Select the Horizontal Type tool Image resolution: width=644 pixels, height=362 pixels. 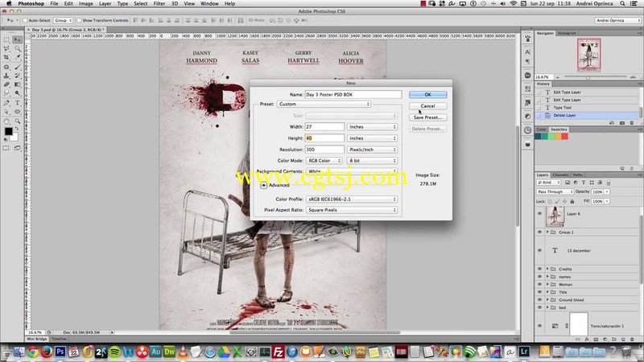pyautogui.click(x=17, y=103)
